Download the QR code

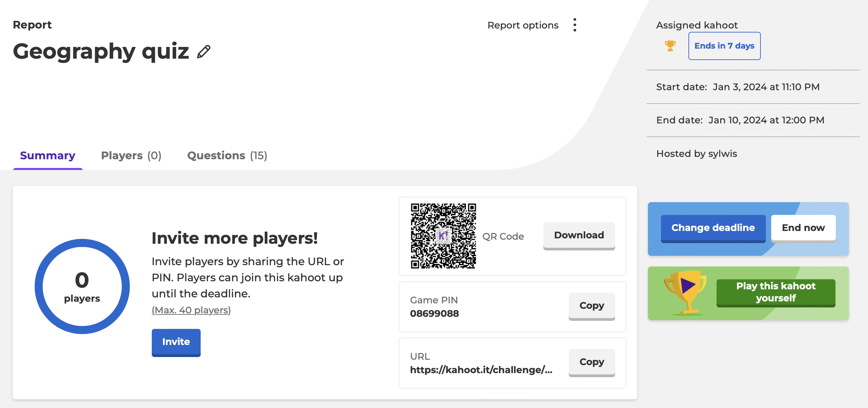point(579,235)
